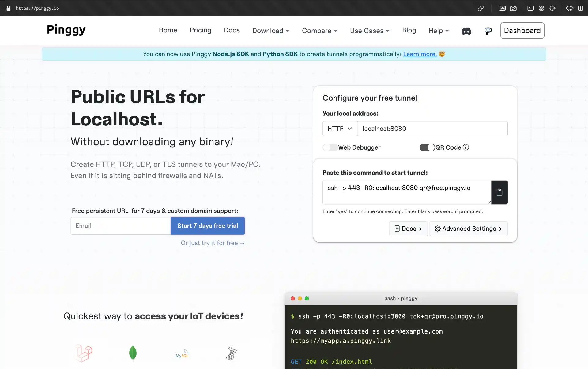Enable the Web Debugger toggle

330,147
